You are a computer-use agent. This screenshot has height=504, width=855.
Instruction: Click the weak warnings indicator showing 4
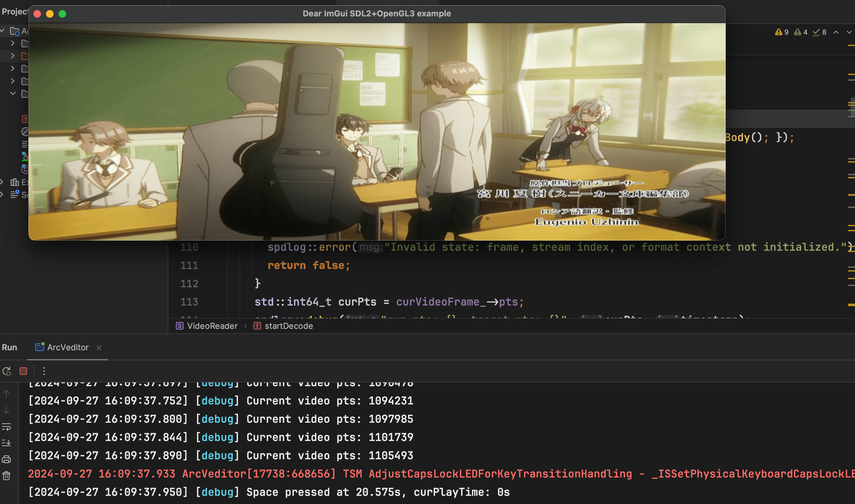801,32
